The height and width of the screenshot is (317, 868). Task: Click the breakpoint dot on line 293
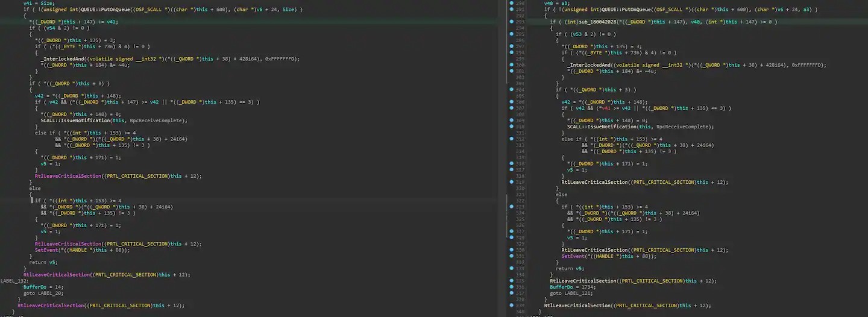coord(511,22)
